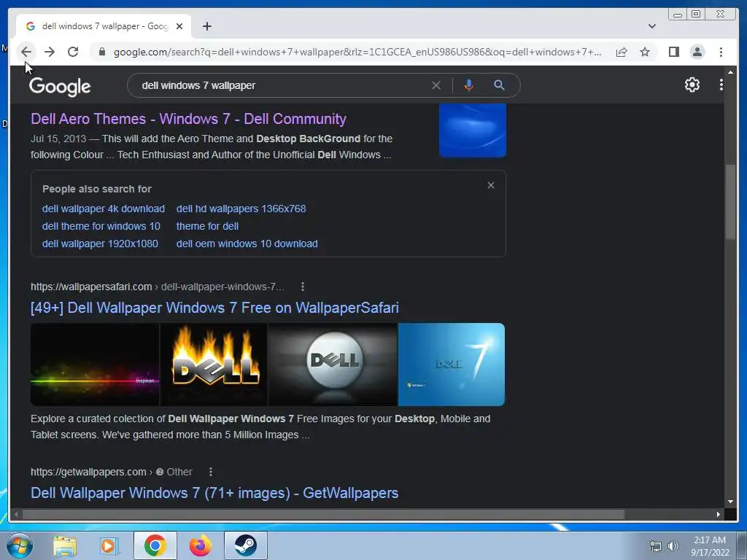This screenshot has width=747, height=560.
Task: Bookmark this page with the star icon
Action: click(645, 52)
